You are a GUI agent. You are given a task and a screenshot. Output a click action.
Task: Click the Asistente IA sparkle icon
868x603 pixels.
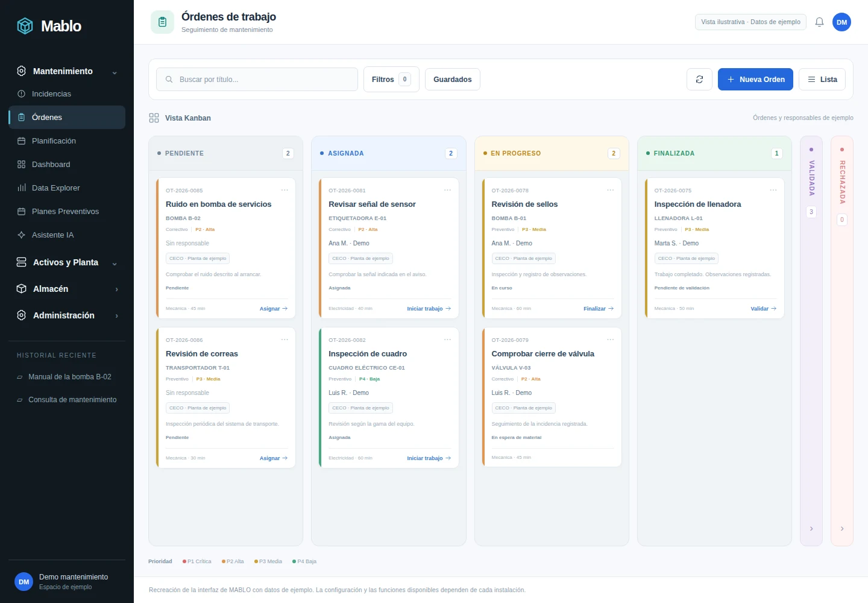21,235
